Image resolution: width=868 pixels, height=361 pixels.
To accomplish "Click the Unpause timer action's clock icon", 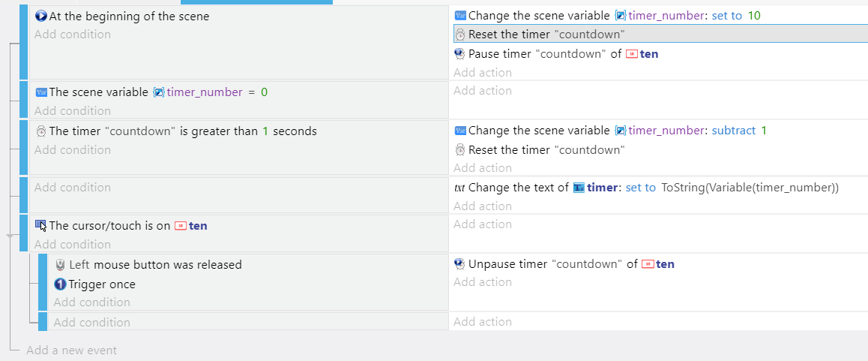I will pos(459,264).
